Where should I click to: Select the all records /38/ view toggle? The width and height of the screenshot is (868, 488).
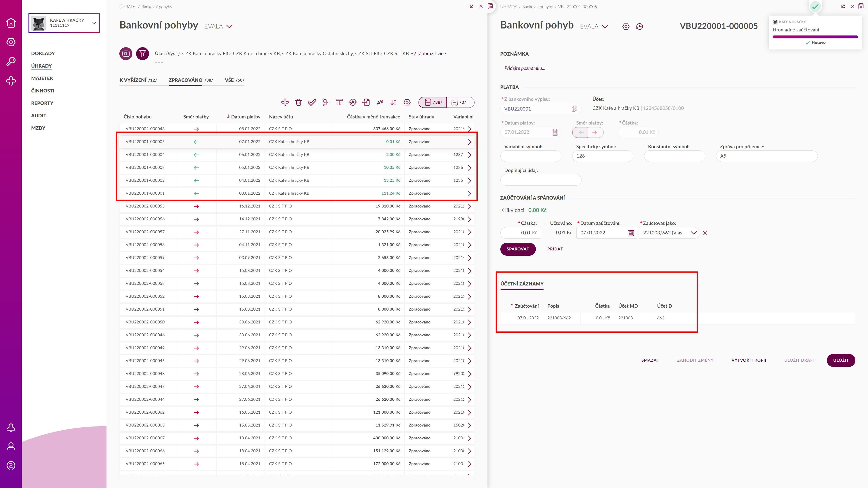click(x=433, y=102)
